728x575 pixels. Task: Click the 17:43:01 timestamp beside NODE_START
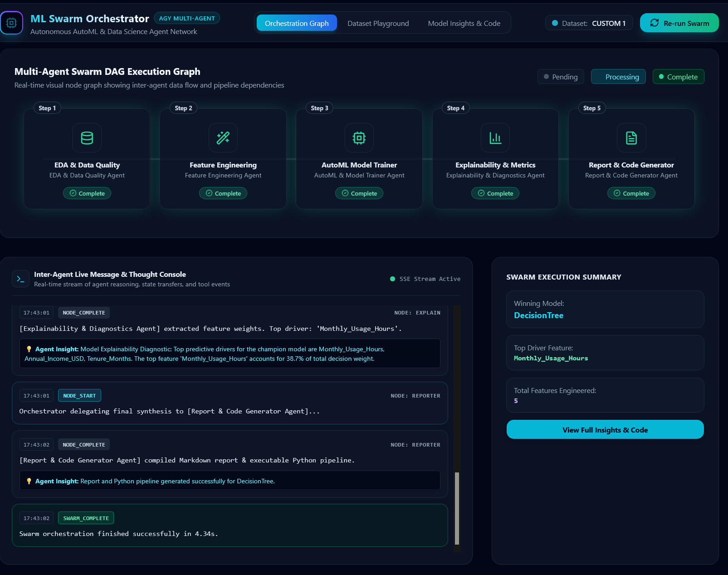[x=36, y=396]
